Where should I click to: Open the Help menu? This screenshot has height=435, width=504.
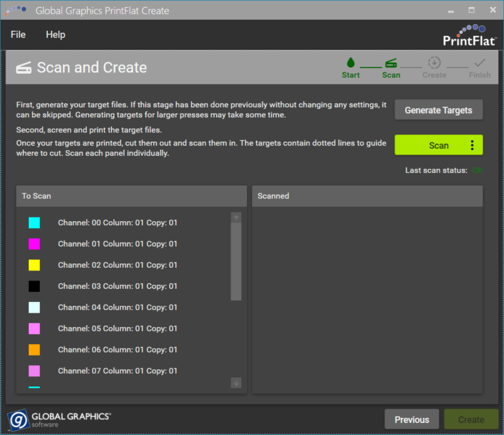tap(55, 35)
